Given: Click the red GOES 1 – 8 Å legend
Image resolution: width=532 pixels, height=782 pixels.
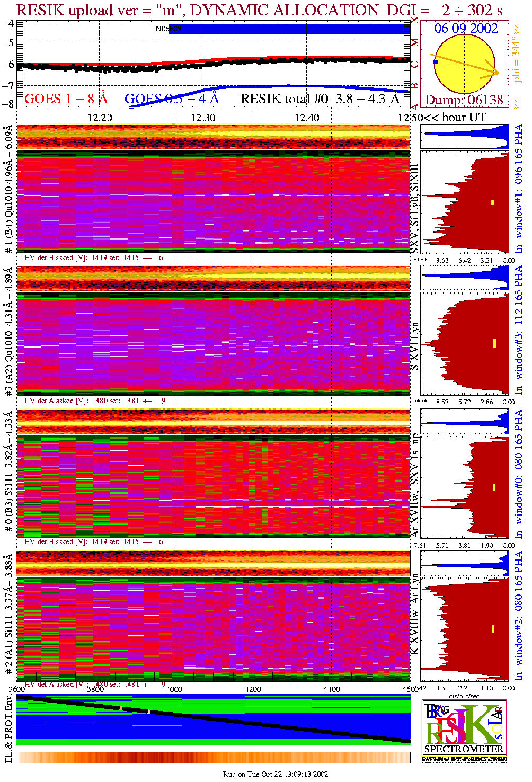Looking at the screenshot, I should pyautogui.click(x=66, y=99).
